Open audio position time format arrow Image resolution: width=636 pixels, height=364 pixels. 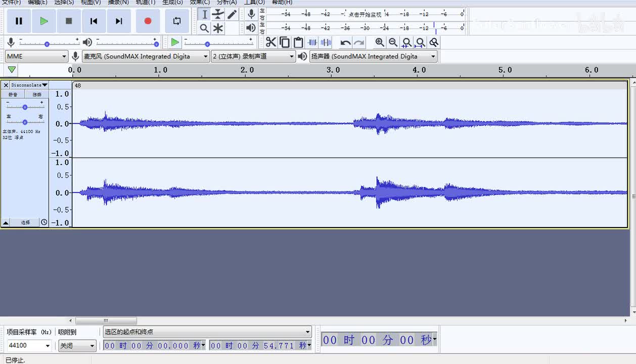tap(435, 339)
